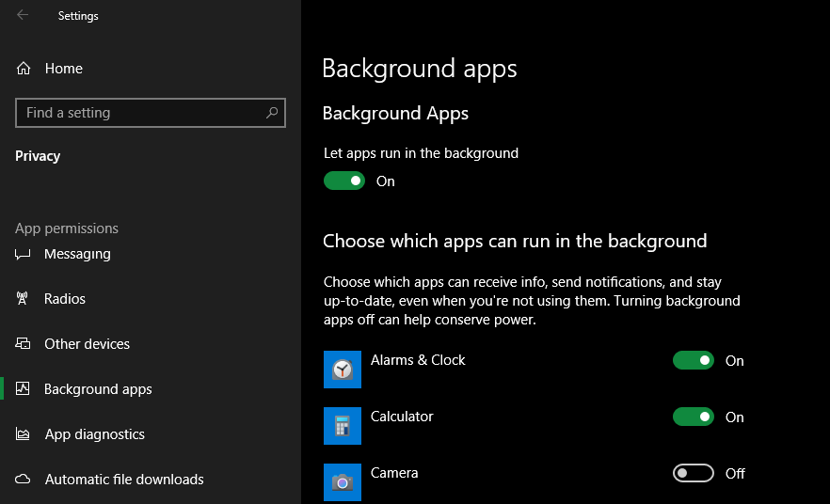Click the App diagnostics chart icon

[23, 434]
